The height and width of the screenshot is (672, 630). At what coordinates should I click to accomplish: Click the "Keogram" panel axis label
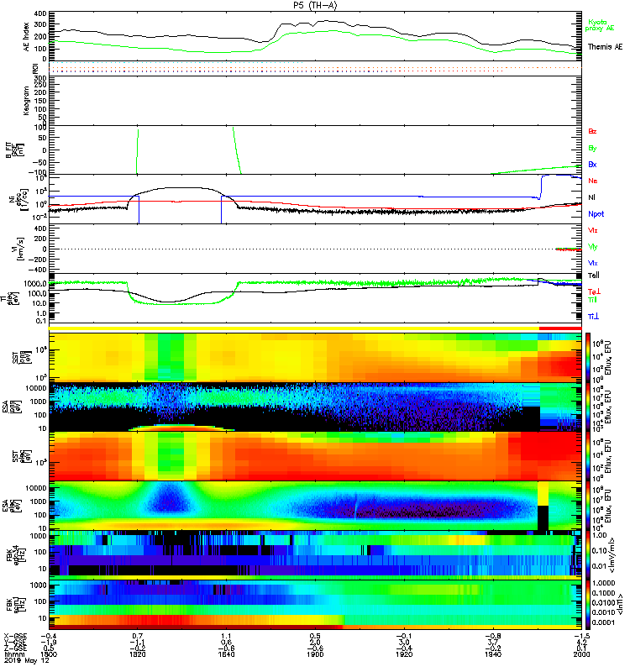pos(26,101)
